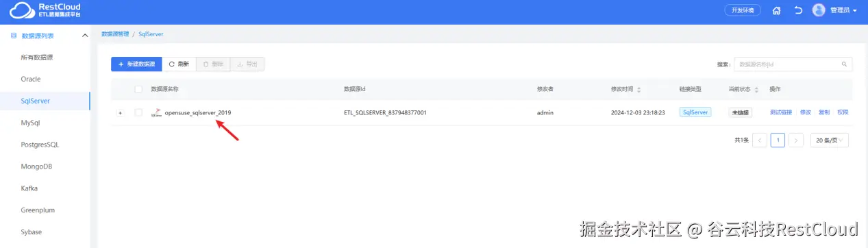This screenshot has height=248, width=868.
Task: Click the 数据源名称 column header
Action: click(164, 90)
